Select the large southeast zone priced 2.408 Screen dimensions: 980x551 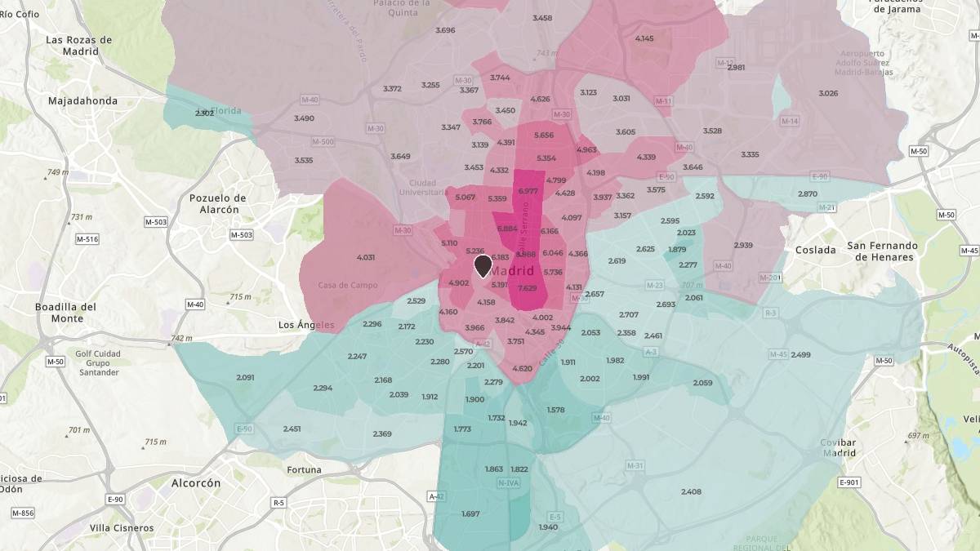pos(691,491)
